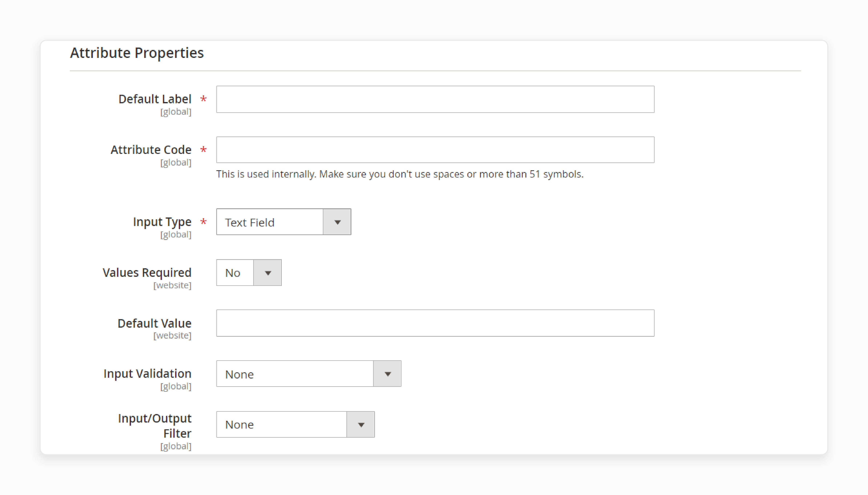Viewport: 868px width, 495px height.
Task: Expand the Input Validation dropdown
Action: (309, 374)
